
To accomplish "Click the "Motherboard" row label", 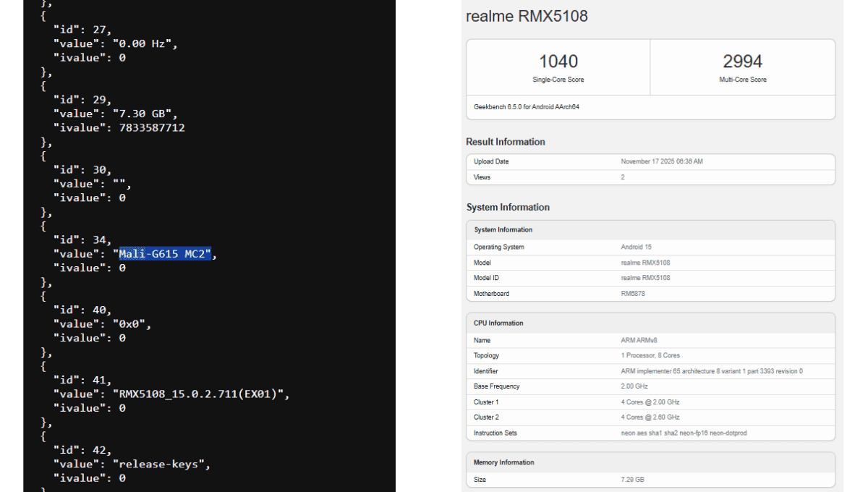I will 491,294.
